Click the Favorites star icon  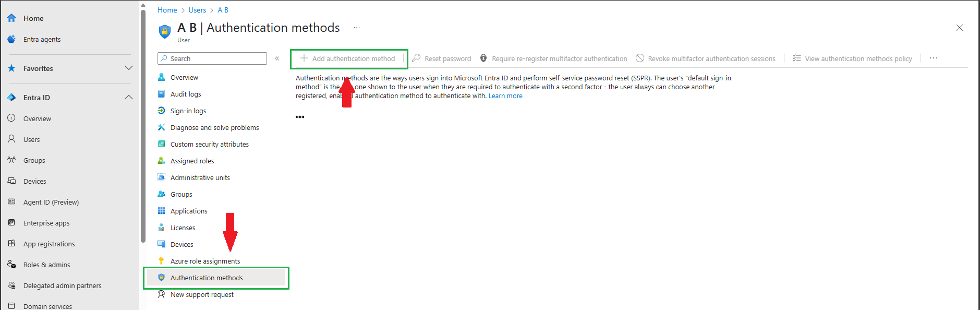(11, 68)
